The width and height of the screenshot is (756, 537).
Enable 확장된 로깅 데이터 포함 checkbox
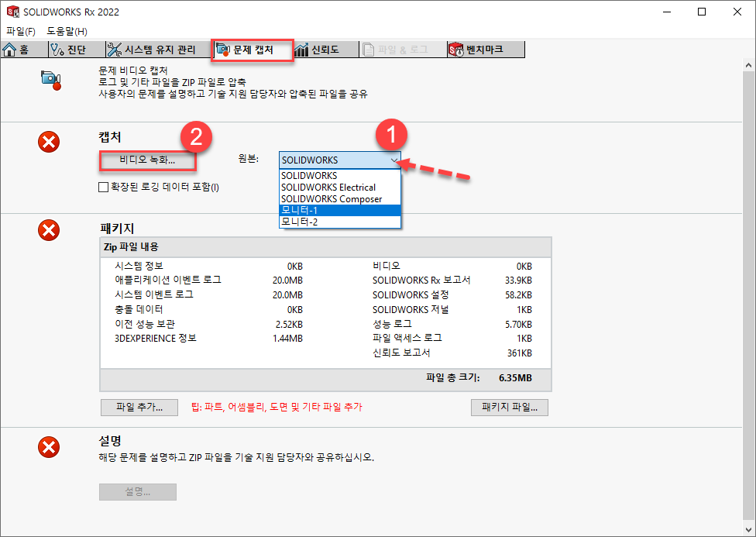point(103,188)
